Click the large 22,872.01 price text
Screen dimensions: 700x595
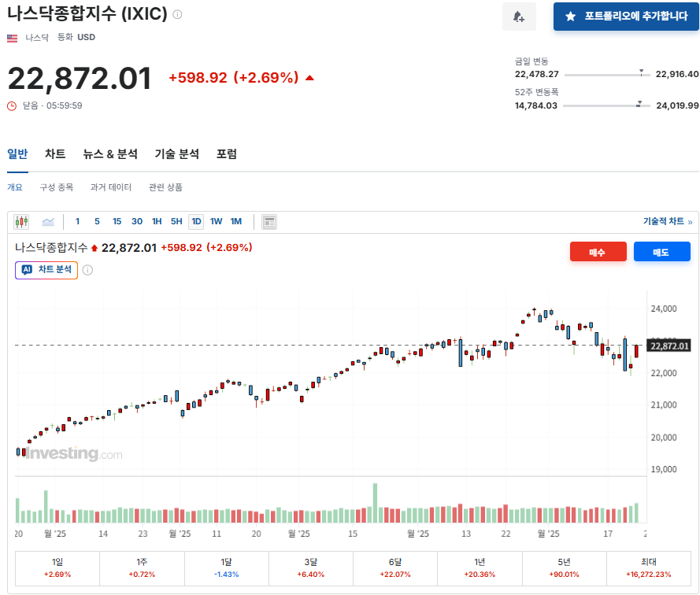click(80, 79)
